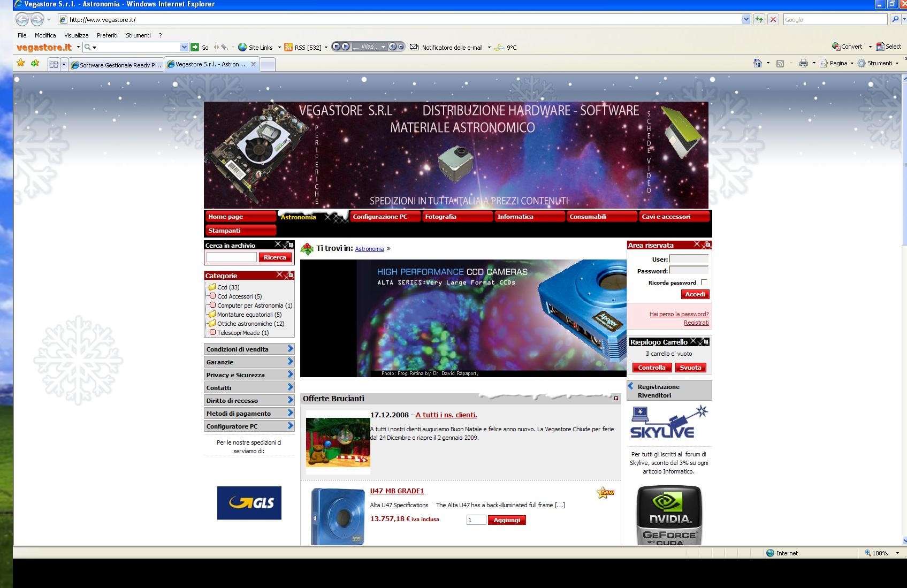The image size is (907, 588).
Task: Open the Quick Tabs view
Action: click(x=54, y=64)
